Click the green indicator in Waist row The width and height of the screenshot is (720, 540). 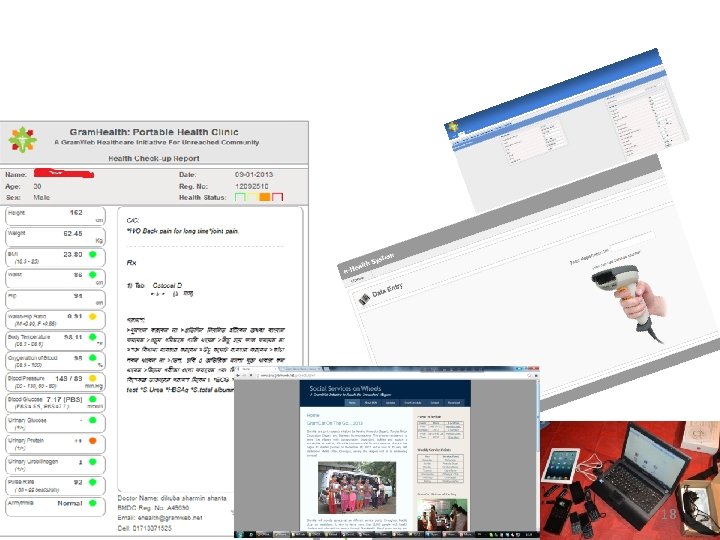93,275
